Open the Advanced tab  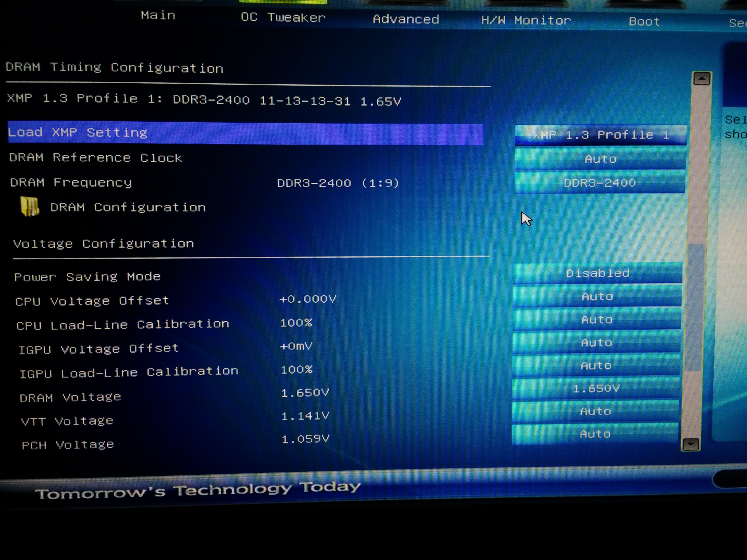(406, 19)
